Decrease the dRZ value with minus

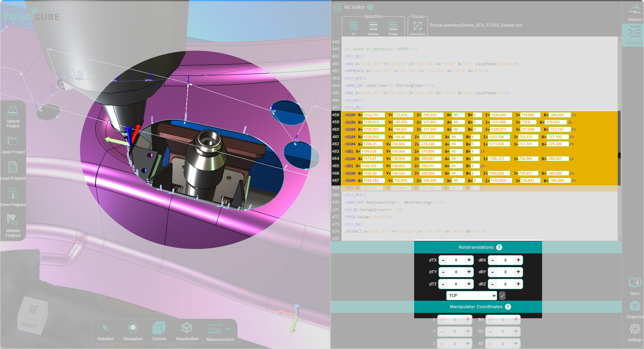(492, 284)
